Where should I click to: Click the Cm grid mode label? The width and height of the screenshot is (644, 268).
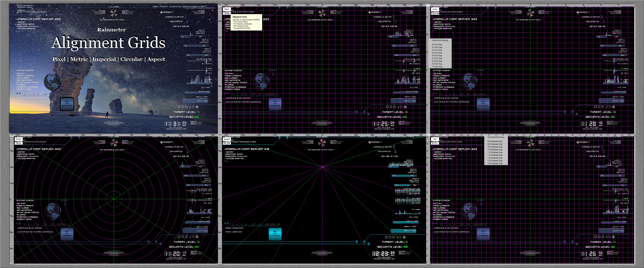435,139
